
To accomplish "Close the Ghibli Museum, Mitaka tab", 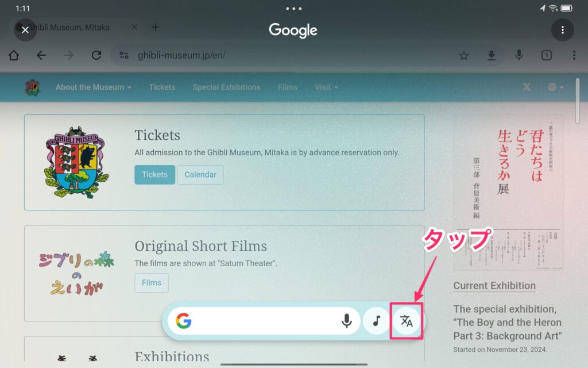I will 134,27.
